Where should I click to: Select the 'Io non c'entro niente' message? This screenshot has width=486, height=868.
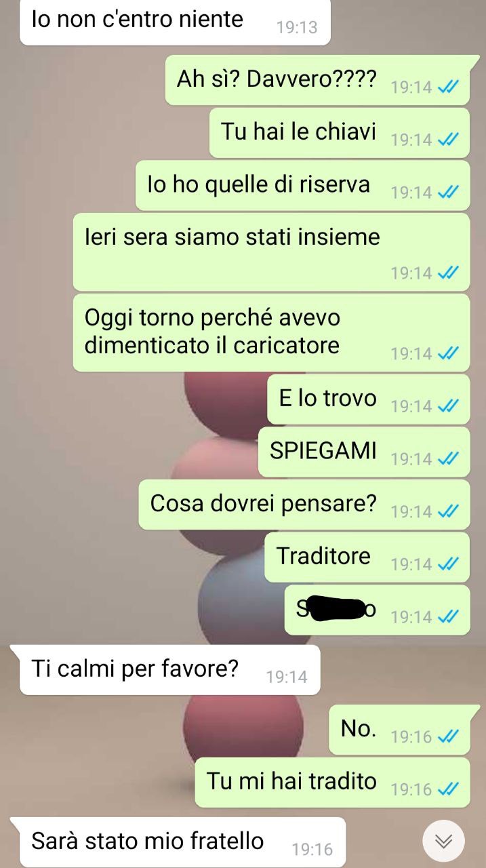(x=175, y=22)
